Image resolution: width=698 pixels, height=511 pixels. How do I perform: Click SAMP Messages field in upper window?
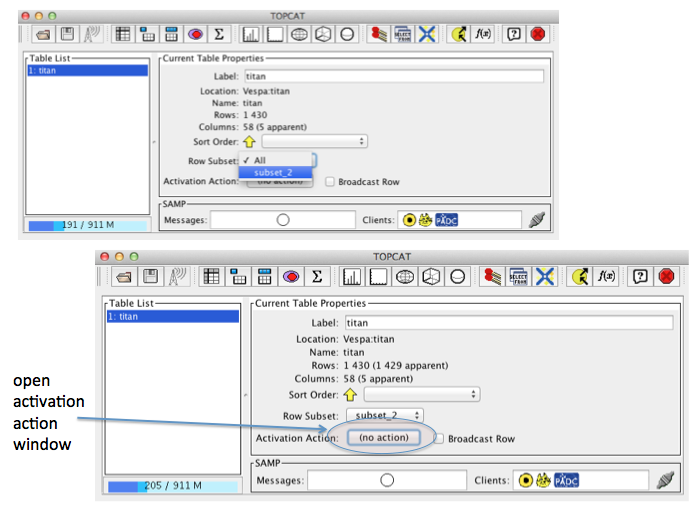tap(283, 220)
